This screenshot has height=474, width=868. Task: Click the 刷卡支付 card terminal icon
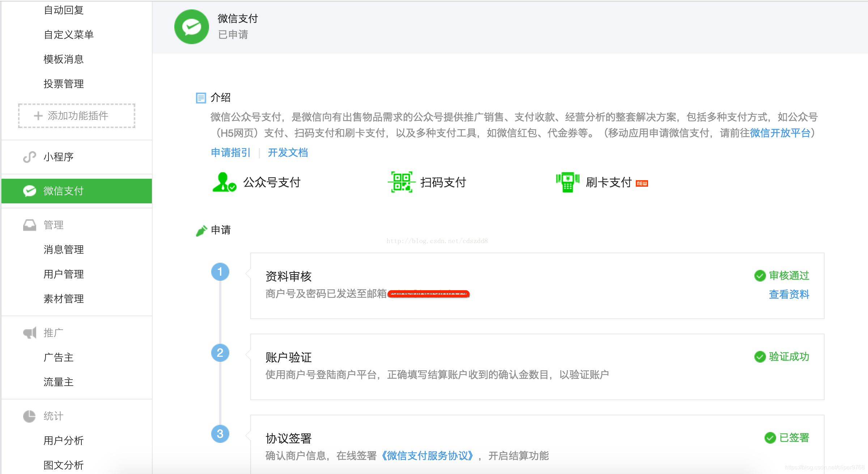tap(567, 182)
